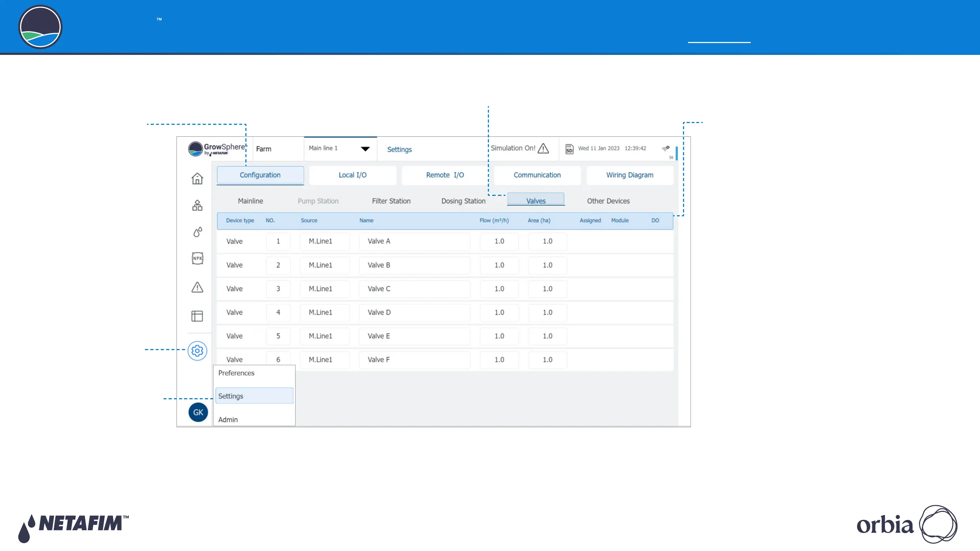Switch to the Remote I/O tab
Image resolution: width=980 pixels, height=551 pixels.
coord(445,175)
